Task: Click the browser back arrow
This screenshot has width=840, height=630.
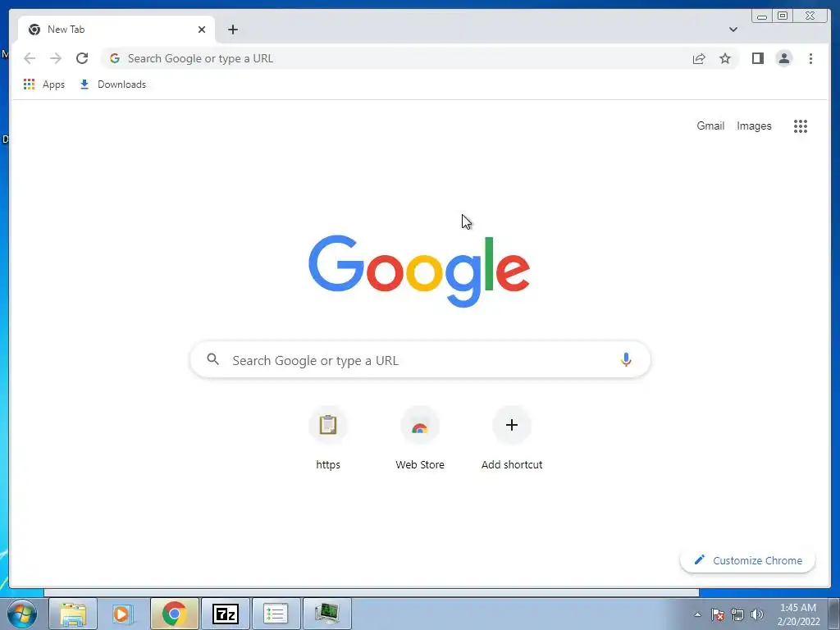Action: 30,58
